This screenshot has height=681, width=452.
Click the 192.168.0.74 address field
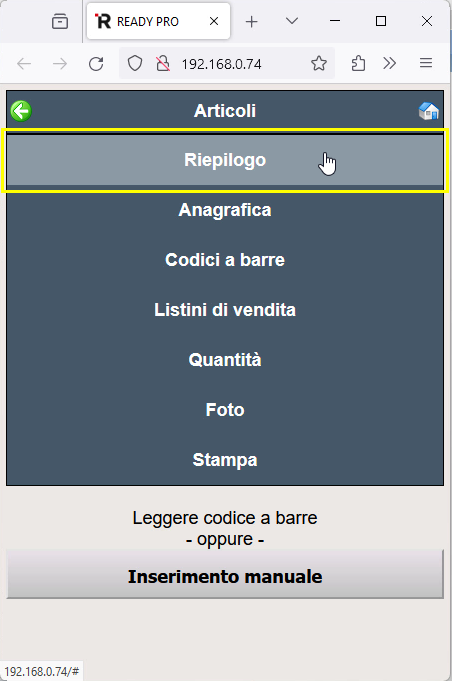pyautogui.click(x=221, y=64)
